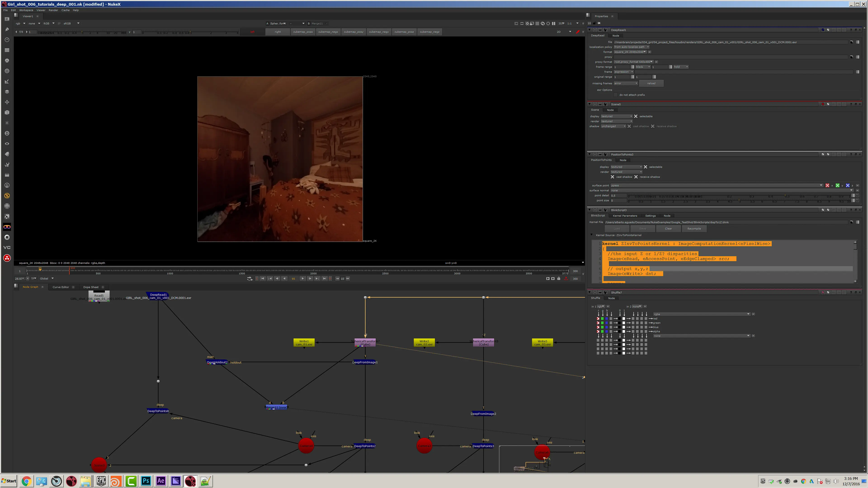Screen dimensions: 868x488
Task: Adjust the point size slider
Action: [x=740, y=201]
